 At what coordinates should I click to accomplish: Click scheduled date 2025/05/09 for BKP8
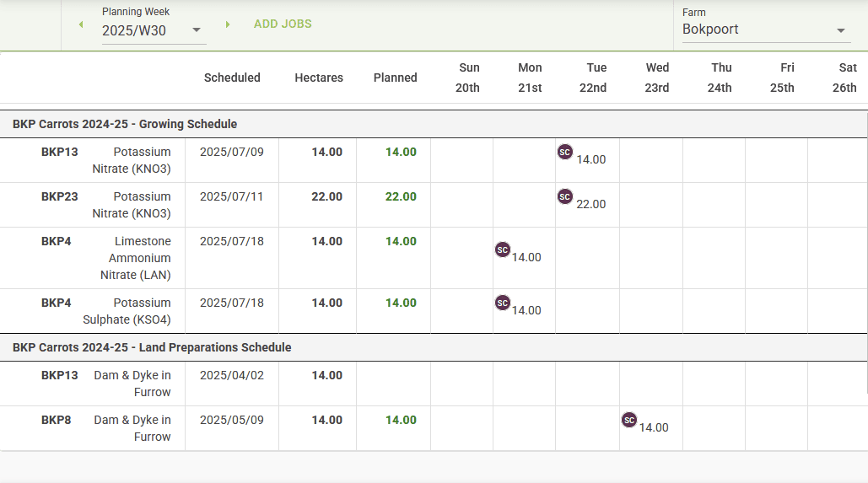coord(232,420)
